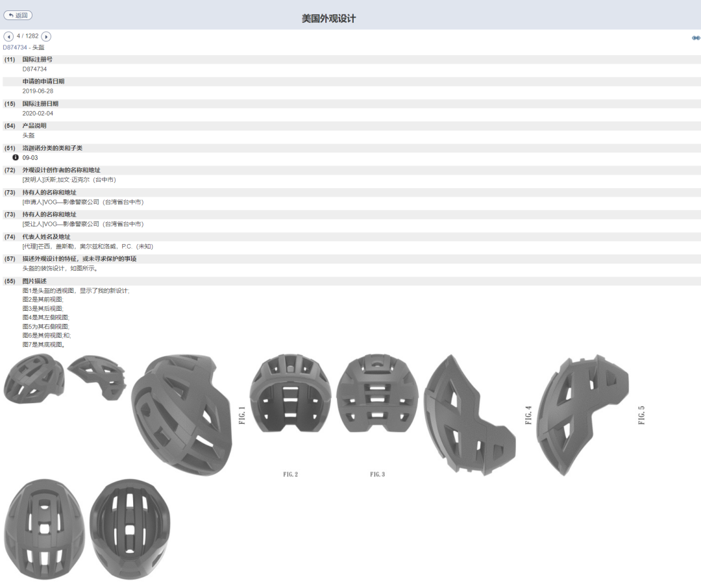Click the 外观设计创作者的名称和地址 header
The image size is (701, 588).
pyautogui.click(x=61, y=170)
